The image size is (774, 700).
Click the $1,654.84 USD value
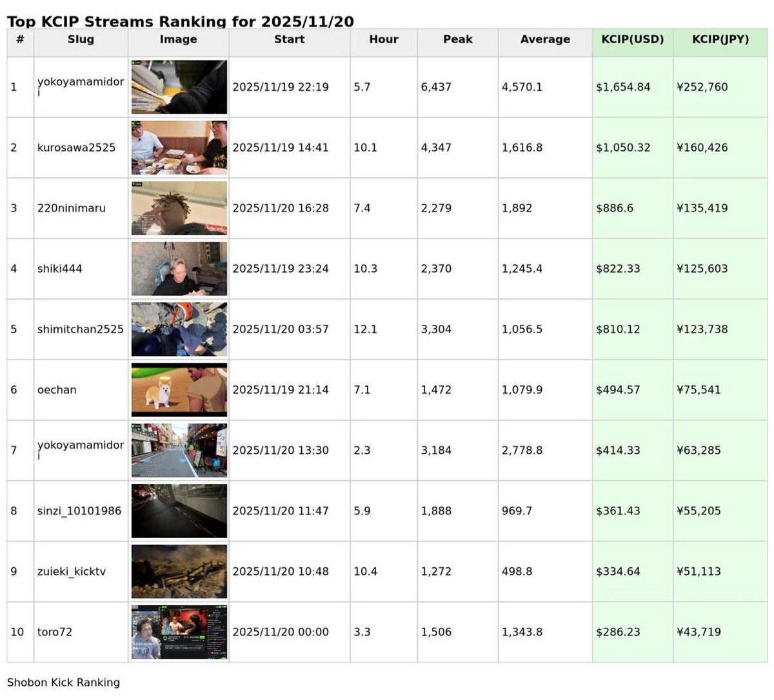pyautogui.click(x=623, y=87)
